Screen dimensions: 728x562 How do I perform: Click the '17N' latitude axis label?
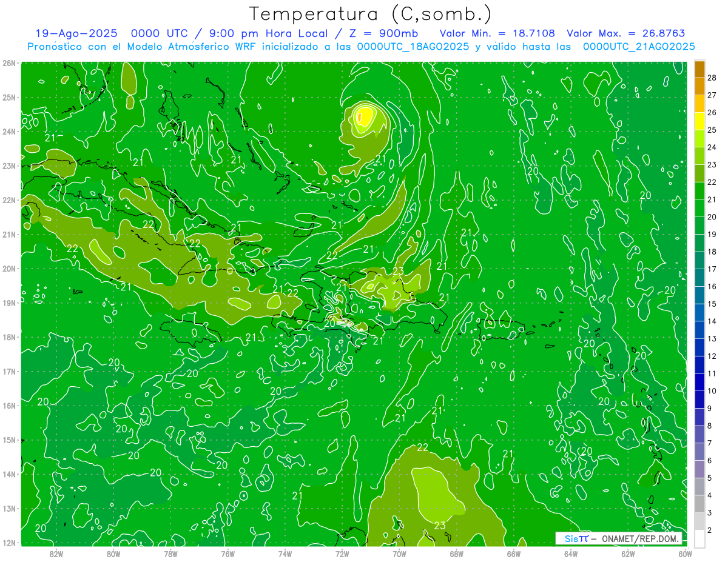[x=9, y=371]
